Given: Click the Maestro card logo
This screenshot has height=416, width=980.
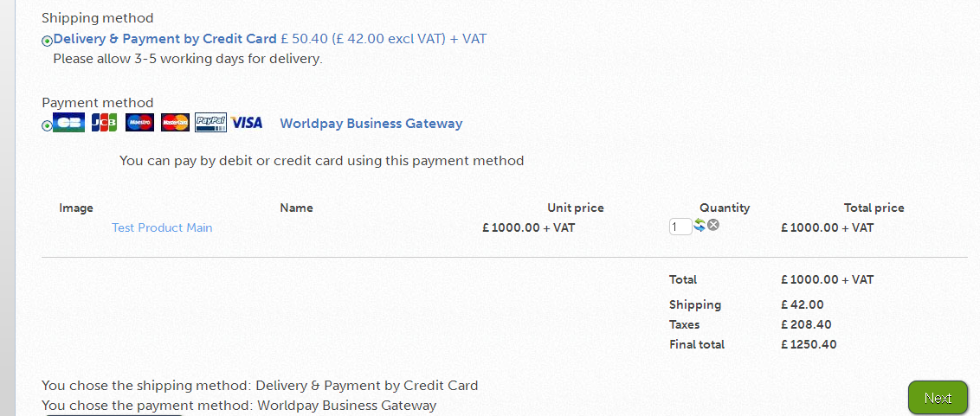Looking at the screenshot, I should [139, 123].
